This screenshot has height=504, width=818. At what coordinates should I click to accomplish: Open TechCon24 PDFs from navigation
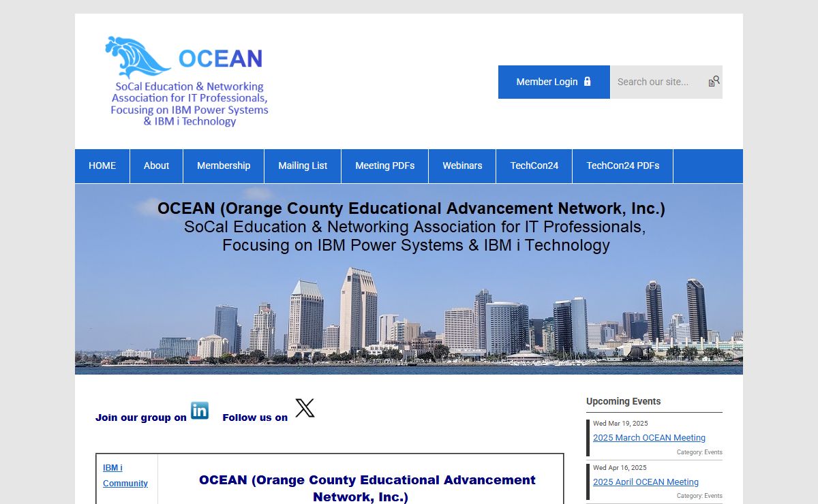tap(622, 166)
